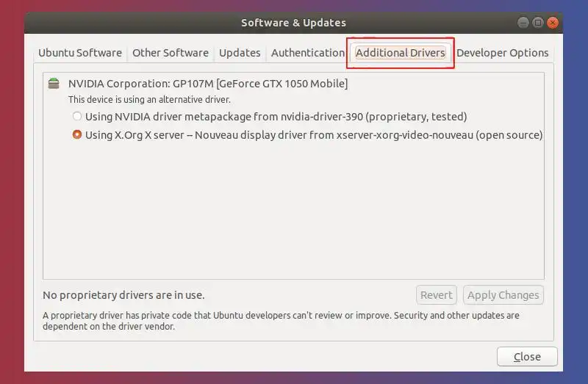The height and width of the screenshot is (384, 588).
Task: Click 'No proprietary drivers are in use' status
Action: (123, 295)
